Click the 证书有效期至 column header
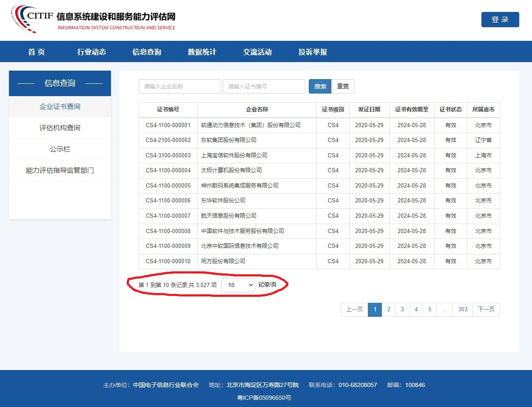532x407 pixels. (x=412, y=110)
